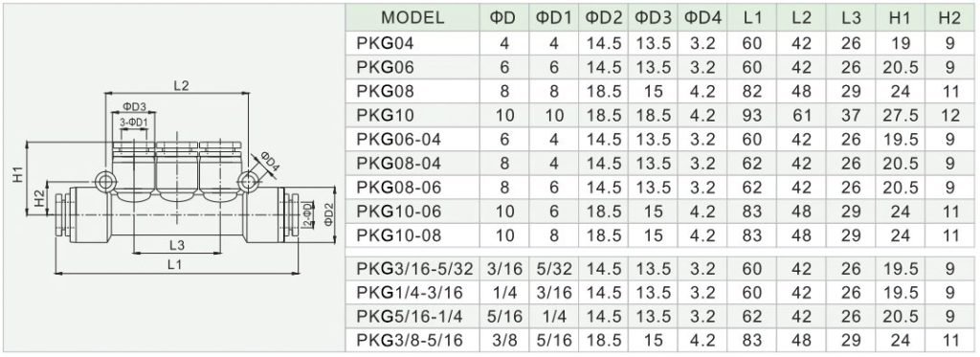Click the H1 dimension label in drawing
The height and width of the screenshot is (357, 980).
click(17, 174)
